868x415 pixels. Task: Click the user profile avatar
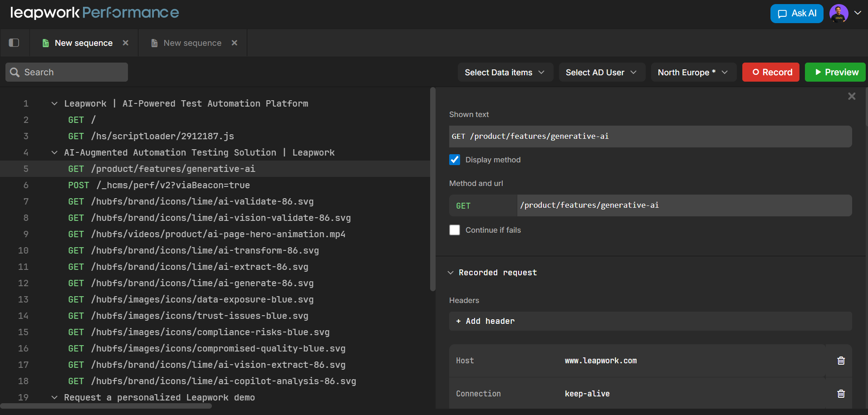click(x=839, y=14)
